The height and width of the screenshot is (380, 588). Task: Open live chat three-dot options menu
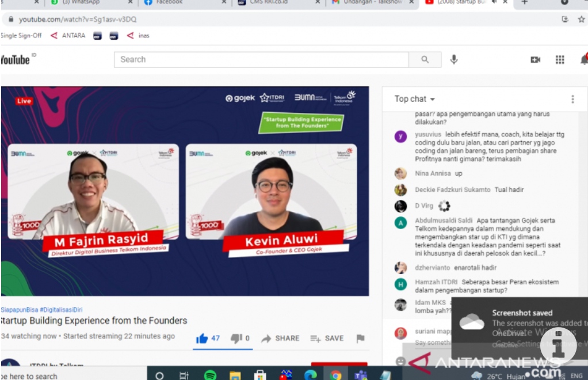tap(572, 99)
